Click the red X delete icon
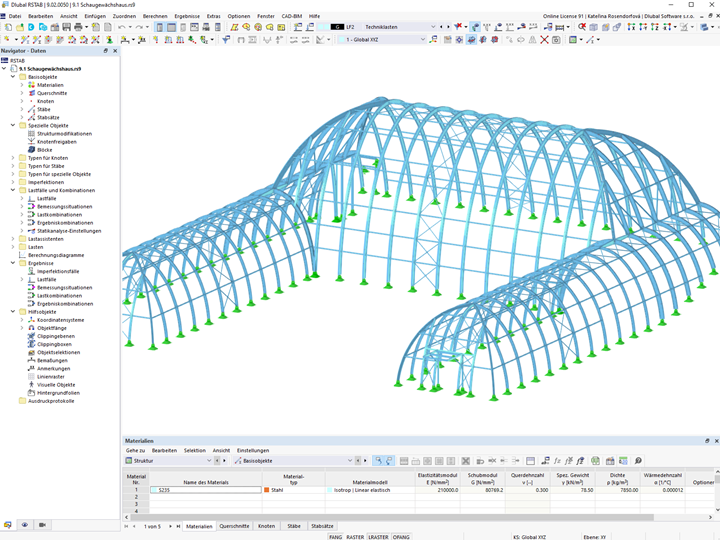Screen dimensions: 720x540 pyautogui.click(x=544, y=40)
